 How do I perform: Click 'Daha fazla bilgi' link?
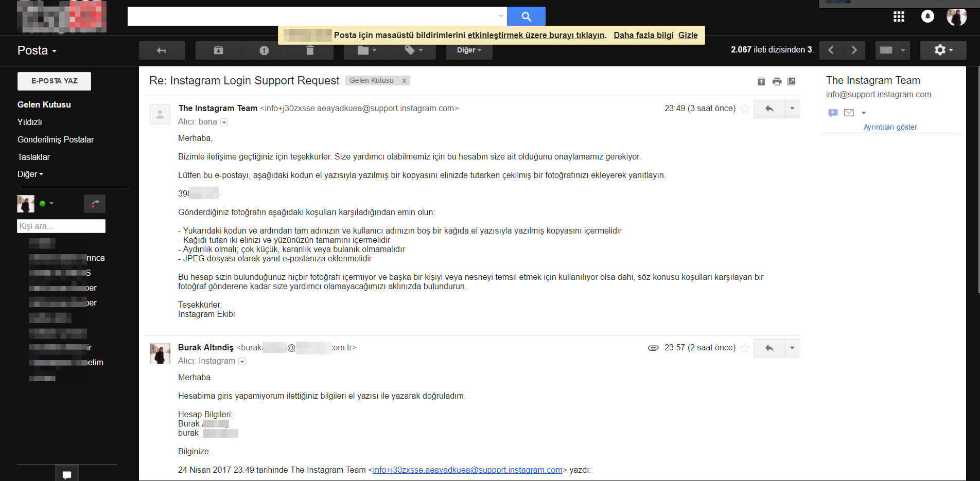pos(643,35)
